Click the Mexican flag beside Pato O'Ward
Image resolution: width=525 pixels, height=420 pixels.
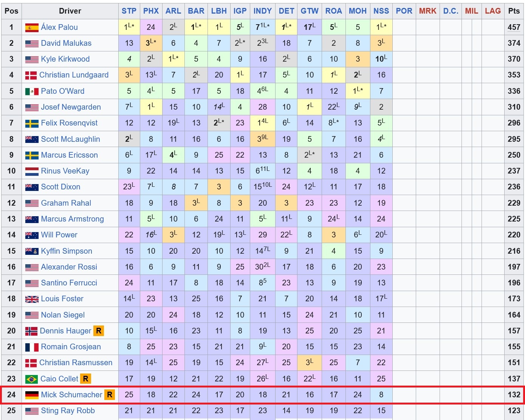32,91
